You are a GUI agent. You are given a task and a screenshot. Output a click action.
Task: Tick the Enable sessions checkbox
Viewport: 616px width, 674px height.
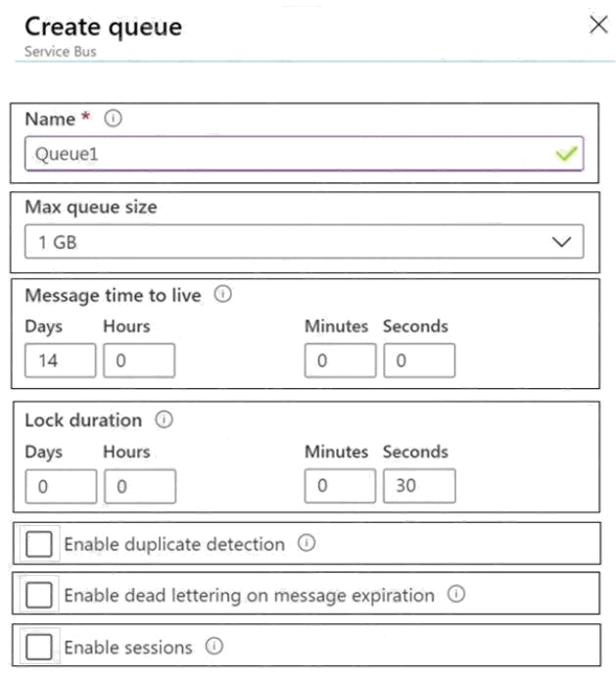tap(39, 648)
